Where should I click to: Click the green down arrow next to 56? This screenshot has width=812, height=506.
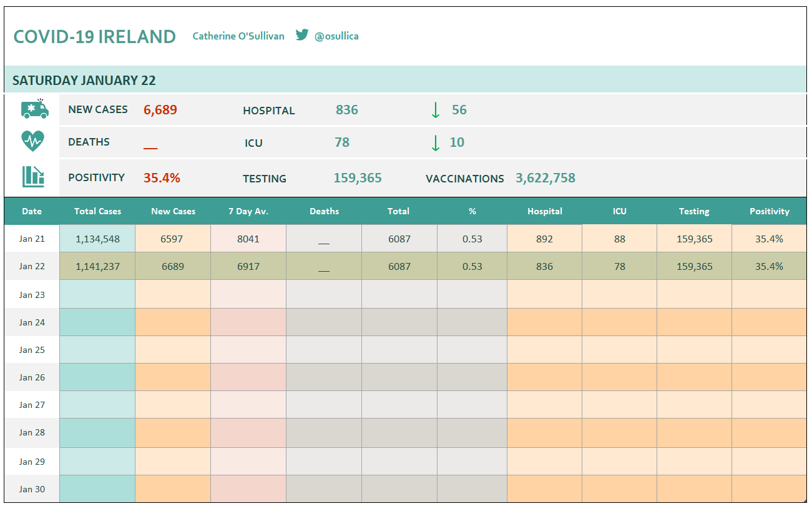(x=436, y=110)
